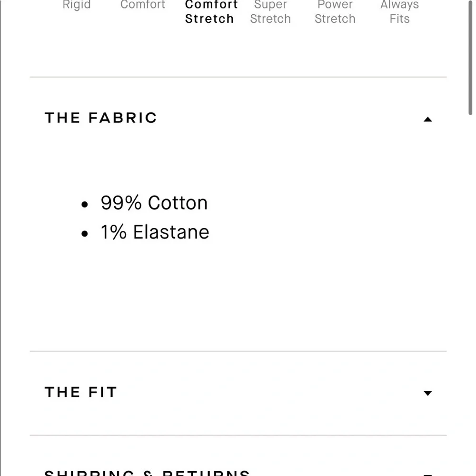
Task: Open THE FIT section heading
Action: 81,392
